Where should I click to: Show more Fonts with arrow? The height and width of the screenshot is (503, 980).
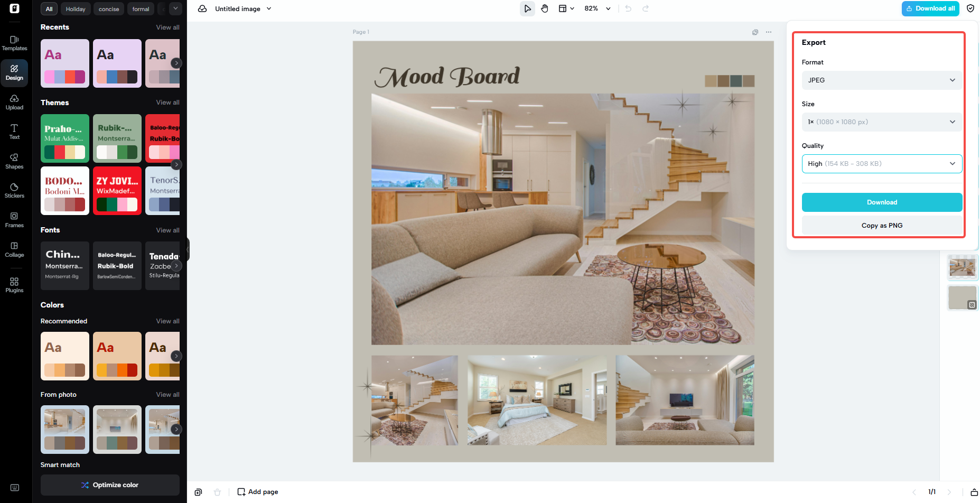(x=176, y=266)
